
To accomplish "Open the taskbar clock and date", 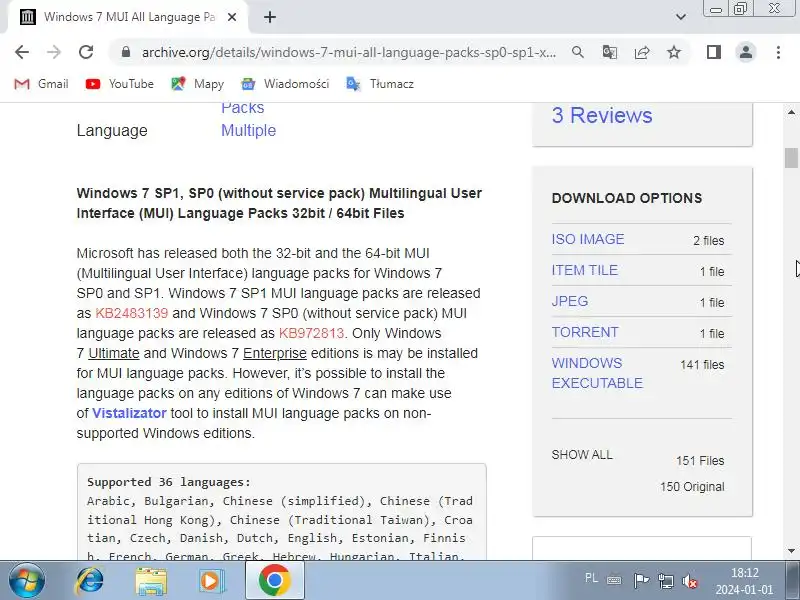I will click(x=744, y=581).
